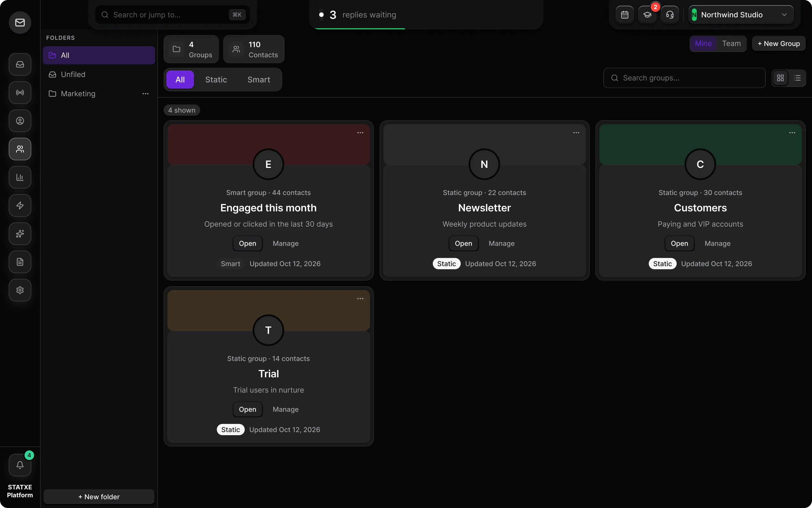812x508 pixels.
Task: Open the document page icon in the sidebar
Action: pos(20,262)
